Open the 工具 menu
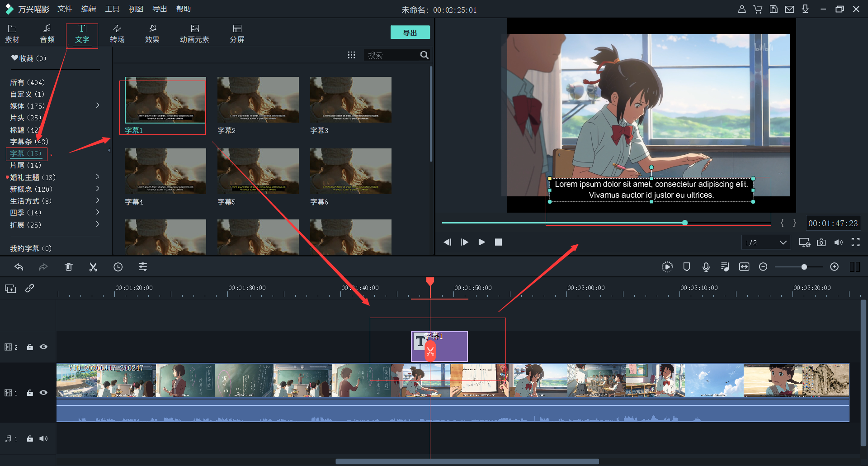Viewport: 868px width, 466px height. coord(112,9)
